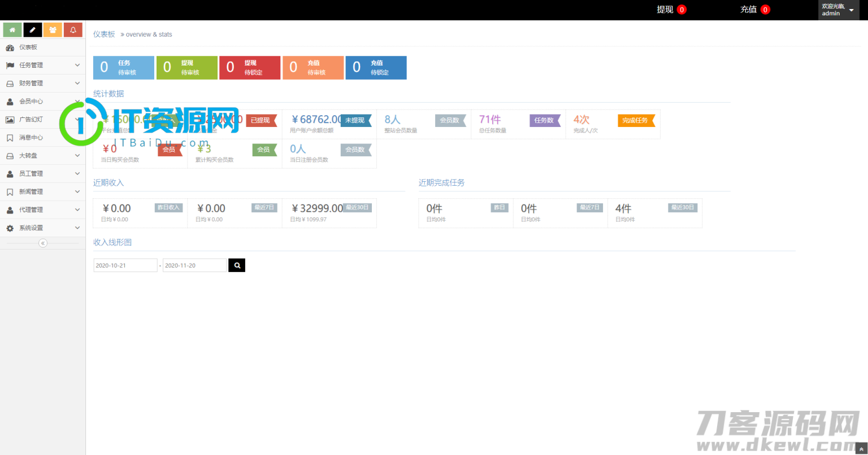Expand the 任务管理 menu chevron
Viewport: 868px width, 455px height.
(x=77, y=65)
